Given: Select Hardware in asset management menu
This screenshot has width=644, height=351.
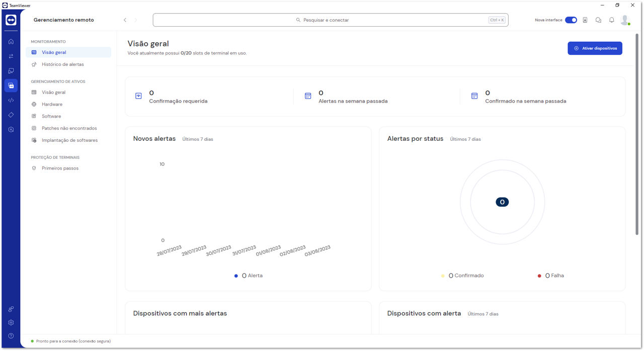Looking at the screenshot, I should click(52, 104).
